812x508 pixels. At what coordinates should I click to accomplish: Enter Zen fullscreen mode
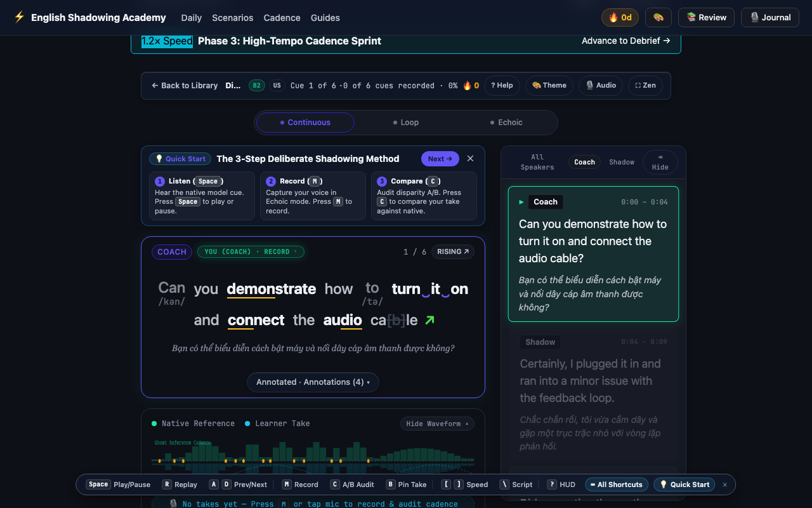645,86
